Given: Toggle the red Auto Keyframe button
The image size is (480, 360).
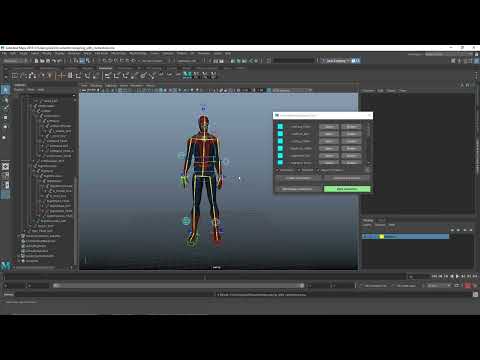Looking at the screenshot, I should point(468,286).
